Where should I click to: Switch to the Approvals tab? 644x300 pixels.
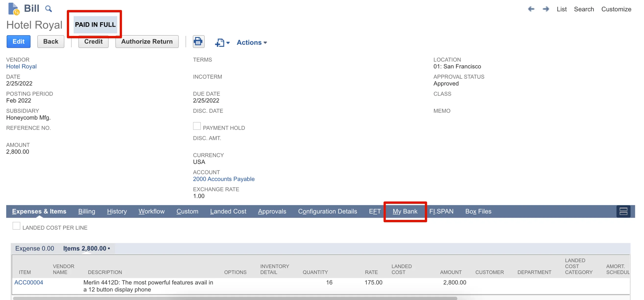(x=272, y=212)
